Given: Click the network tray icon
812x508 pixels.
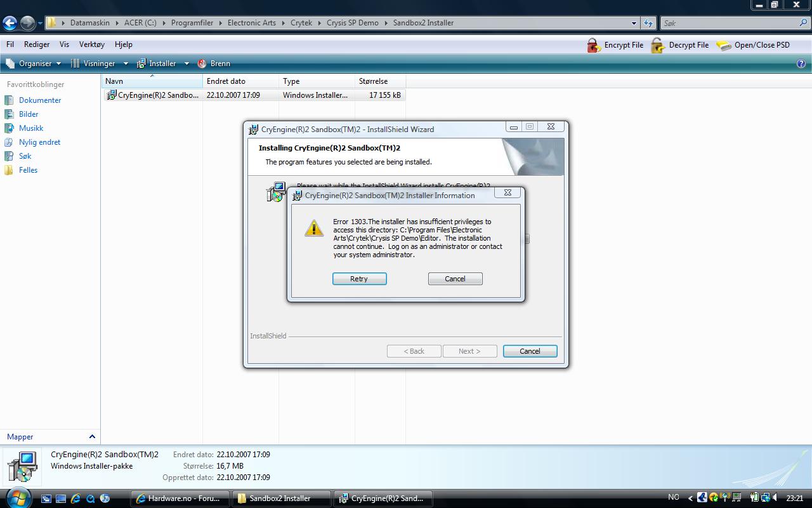Looking at the screenshot, I should point(766,498).
